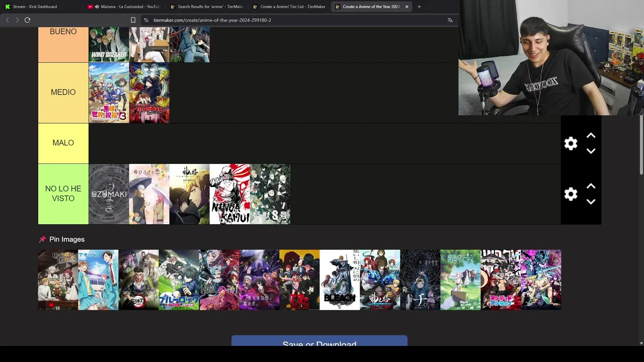This screenshot has width=644, height=362.
Task: Switch to Search Results for 'anime' tab
Action: point(206,7)
